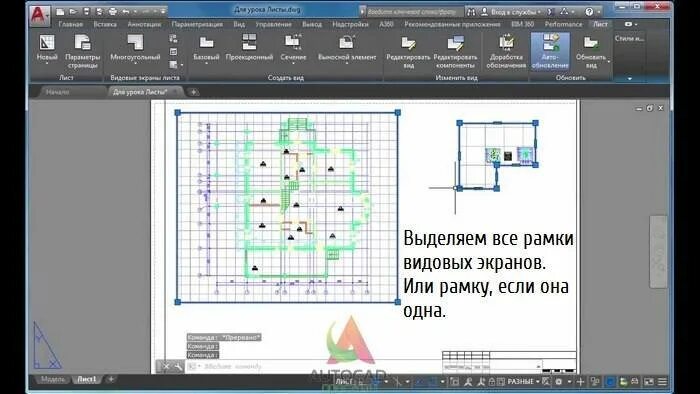Click the status bar customization hamburger icon
The image size is (700, 394).
[x=662, y=382]
